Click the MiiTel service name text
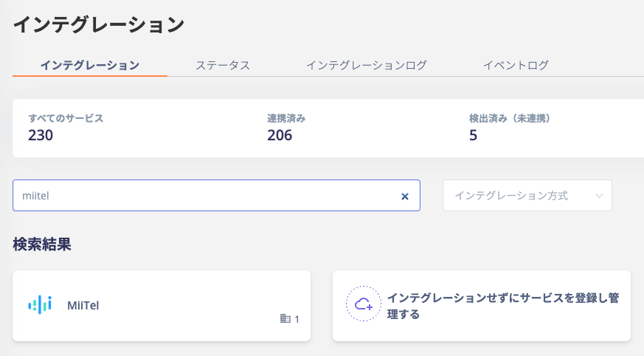This screenshot has height=356, width=644. (83, 306)
